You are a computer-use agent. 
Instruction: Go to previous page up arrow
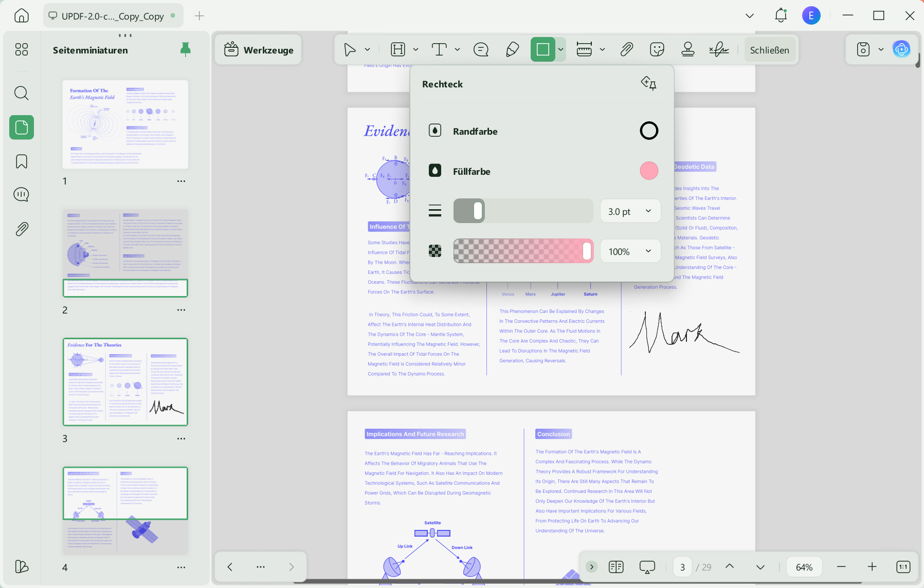tap(730, 566)
